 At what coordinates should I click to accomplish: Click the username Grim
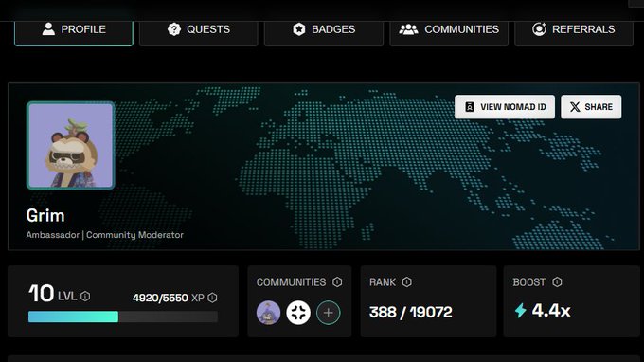45,216
